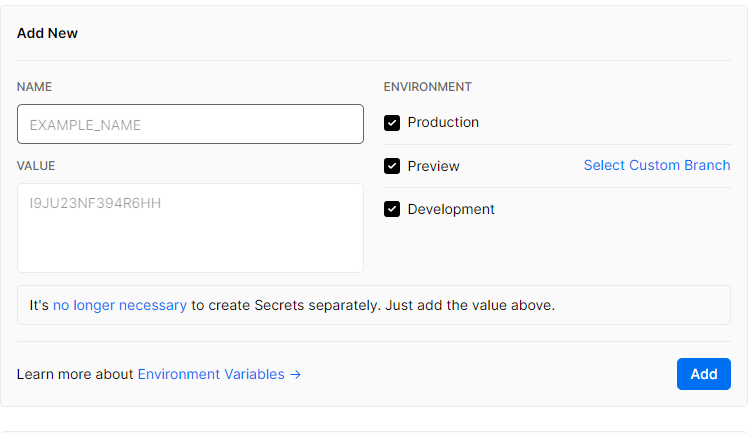This screenshot has height=433, width=752.
Task: Click the 'Learn more about' text
Action: (75, 374)
